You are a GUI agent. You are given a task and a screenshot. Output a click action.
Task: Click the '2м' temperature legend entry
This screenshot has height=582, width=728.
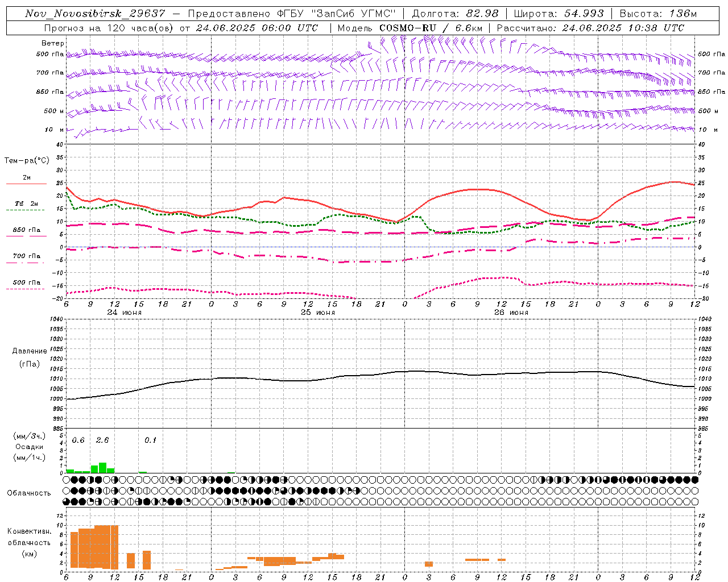pos(27,177)
